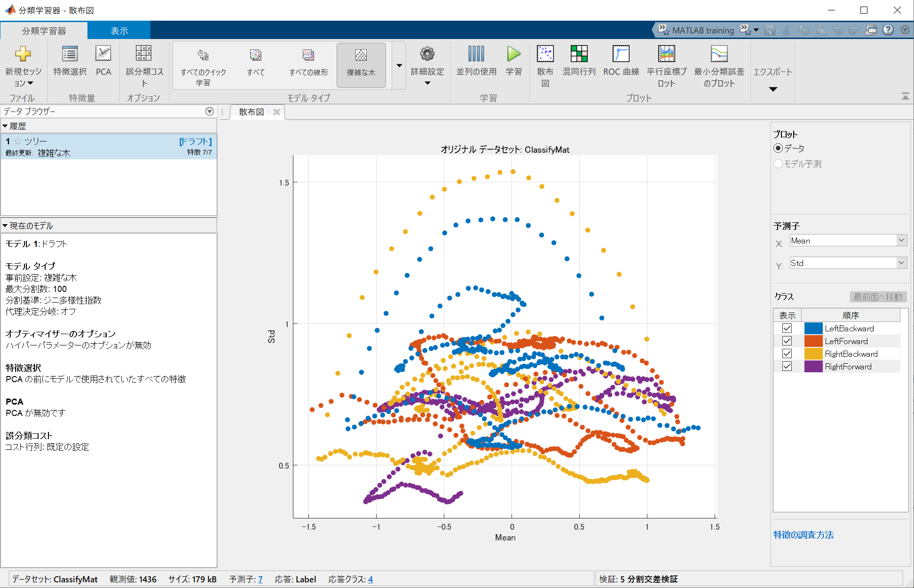Screen dimensions: 914x588
Task: Open the 特徴選択 feature selection tool
Action: coord(70,61)
